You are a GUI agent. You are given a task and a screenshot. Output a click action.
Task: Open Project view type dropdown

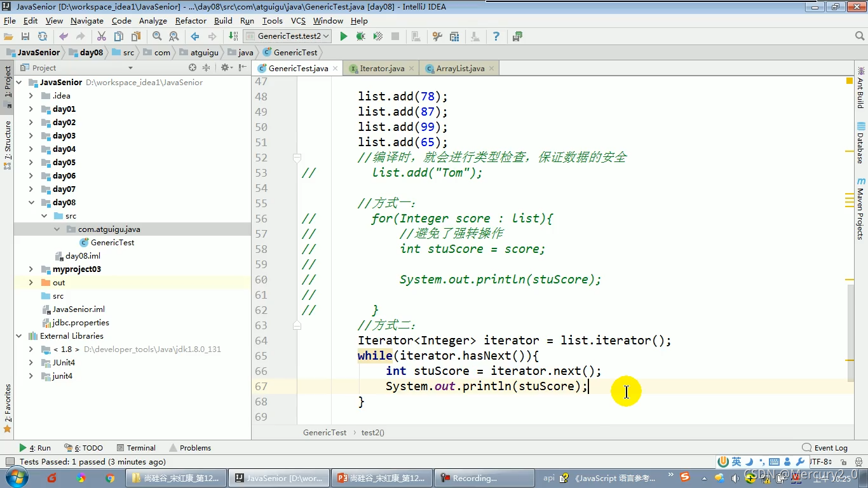coord(130,68)
